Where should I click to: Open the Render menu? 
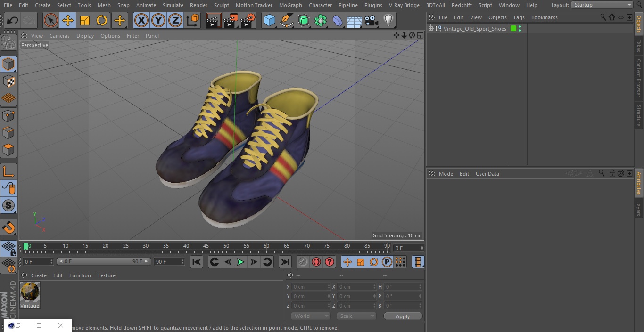click(x=198, y=5)
